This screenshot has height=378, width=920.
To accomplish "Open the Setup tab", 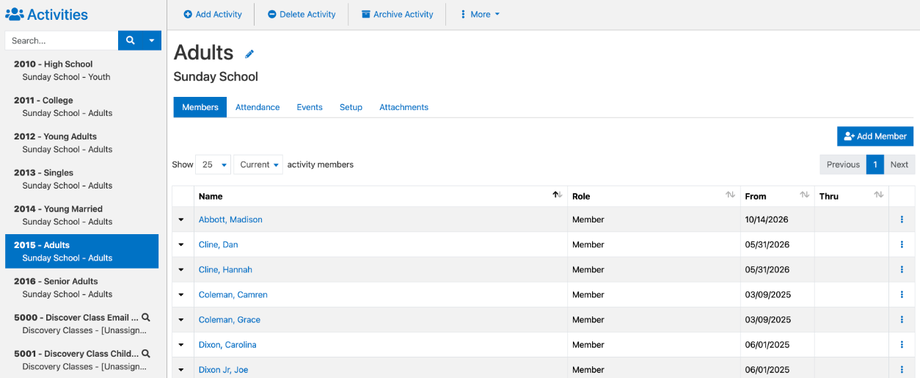I will point(351,107).
